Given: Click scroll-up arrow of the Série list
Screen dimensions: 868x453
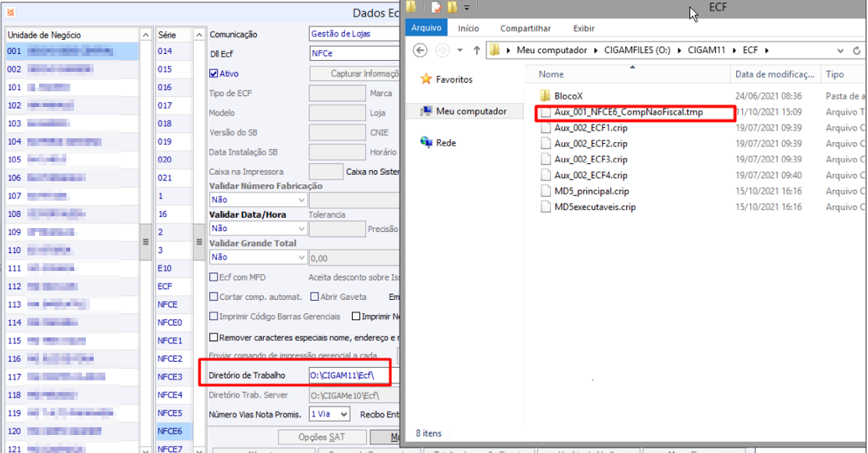Looking at the screenshot, I should coord(199,35).
